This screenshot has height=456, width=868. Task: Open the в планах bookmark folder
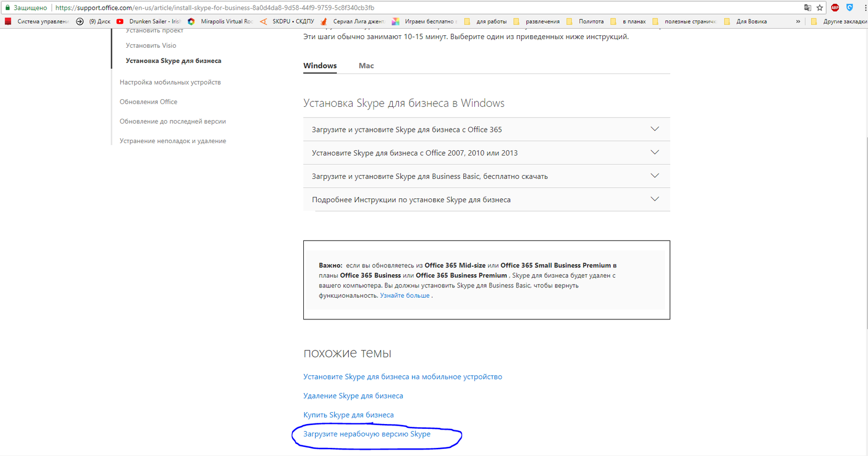click(628, 22)
